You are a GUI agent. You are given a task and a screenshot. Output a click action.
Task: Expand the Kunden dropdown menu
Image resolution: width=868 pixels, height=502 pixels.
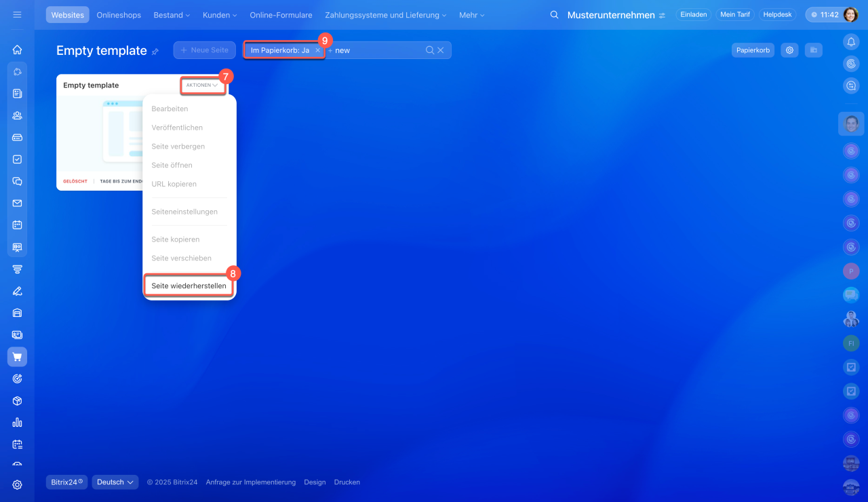tap(220, 15)
